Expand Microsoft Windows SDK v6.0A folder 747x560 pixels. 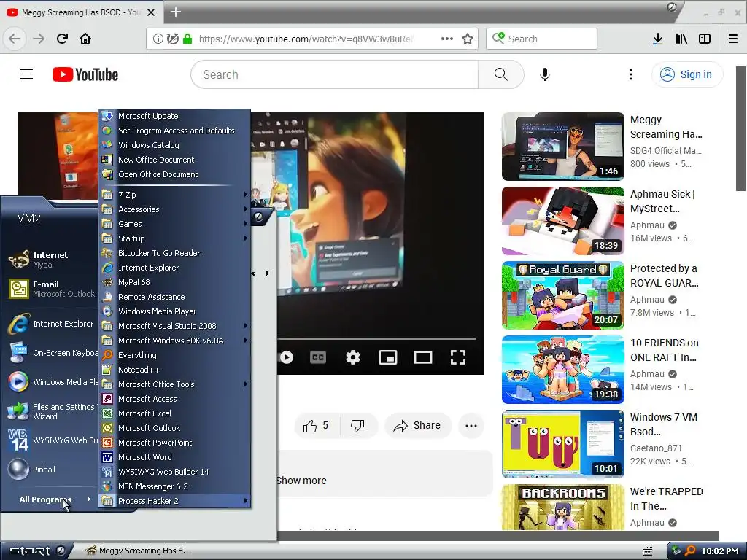point(174,341)
